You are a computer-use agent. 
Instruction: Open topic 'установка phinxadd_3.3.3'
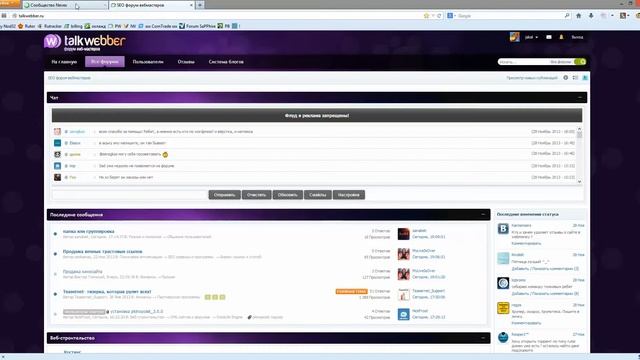pyautogui.click(x=137, y=311)
